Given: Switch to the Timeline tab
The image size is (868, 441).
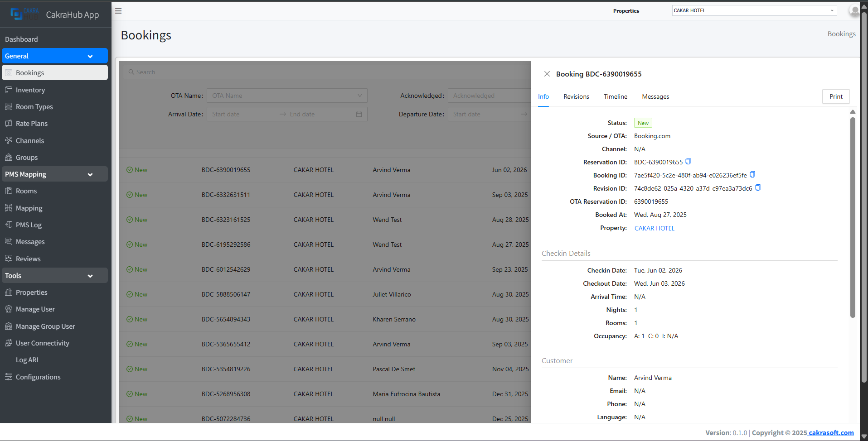Looking at the screenshot, I should click(x=615, y=96).
